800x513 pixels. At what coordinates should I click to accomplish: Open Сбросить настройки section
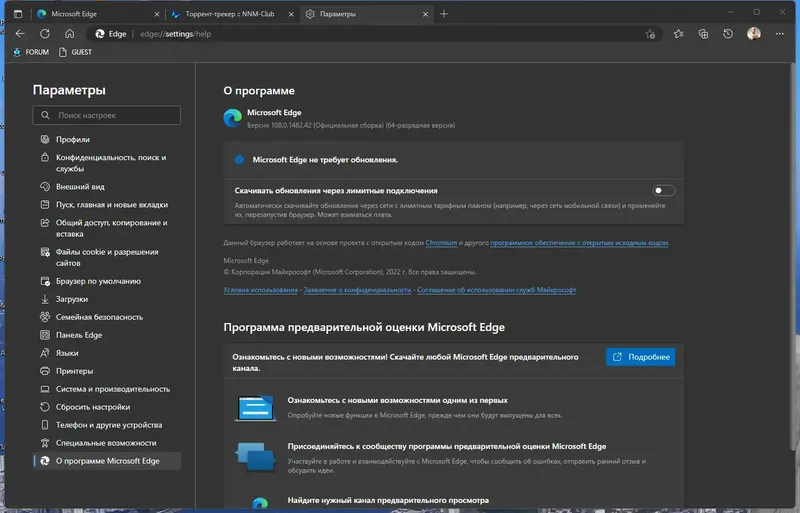[x=107, y=407]
